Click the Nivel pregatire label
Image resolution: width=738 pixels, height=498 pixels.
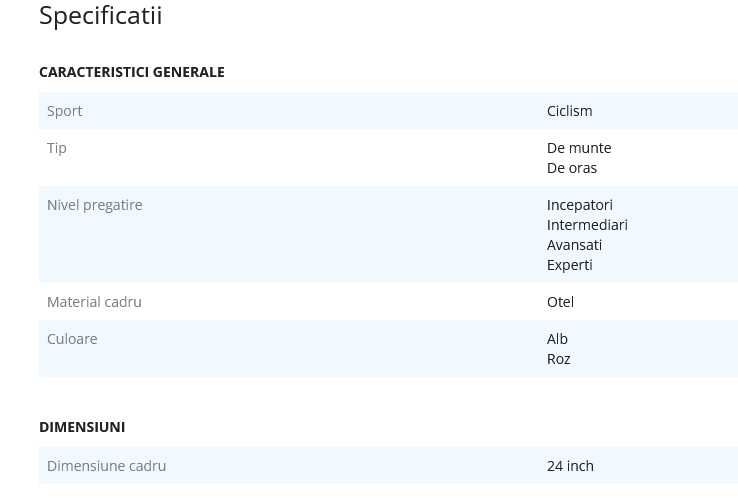pyautogui.click(x=95, y=205)
